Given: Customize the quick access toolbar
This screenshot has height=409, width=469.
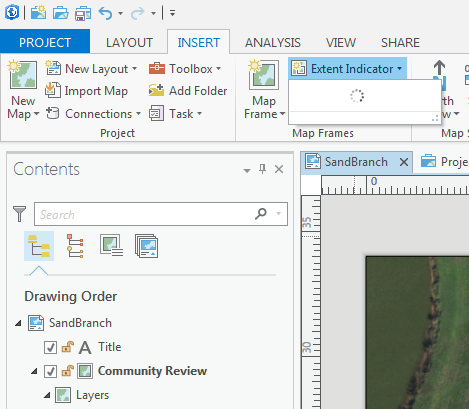Looking at the screenshot, I should tap(172, 13).
